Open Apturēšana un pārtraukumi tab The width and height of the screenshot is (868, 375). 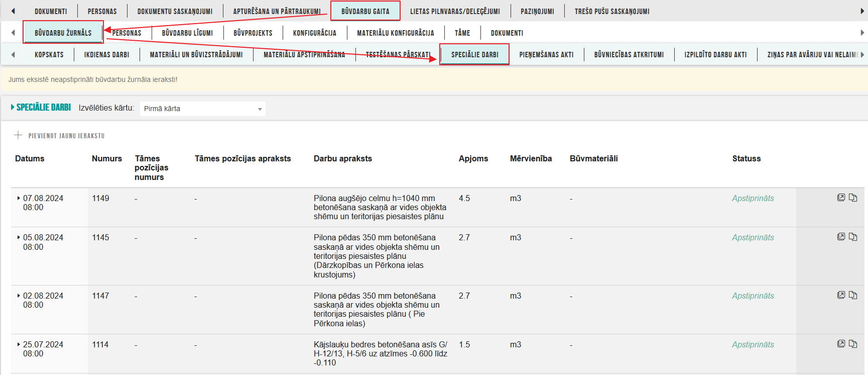click(x=277, y=11)
